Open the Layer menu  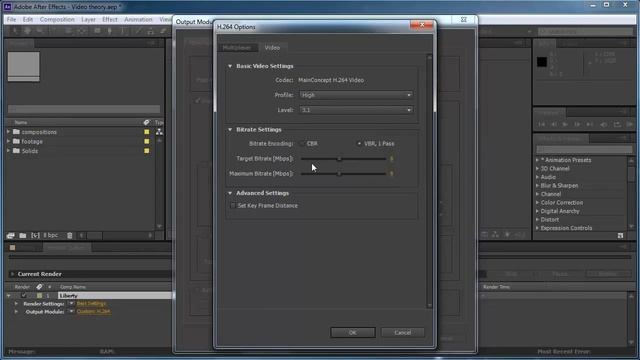click(x=88, y=19)
